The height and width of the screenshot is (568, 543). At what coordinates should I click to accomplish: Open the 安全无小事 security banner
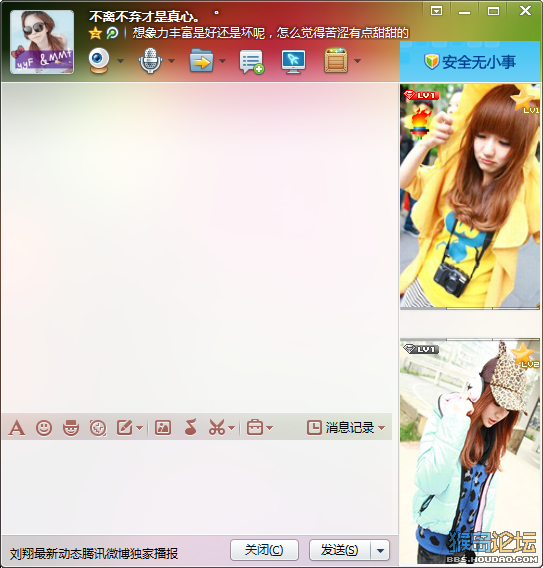pos(470,62)
